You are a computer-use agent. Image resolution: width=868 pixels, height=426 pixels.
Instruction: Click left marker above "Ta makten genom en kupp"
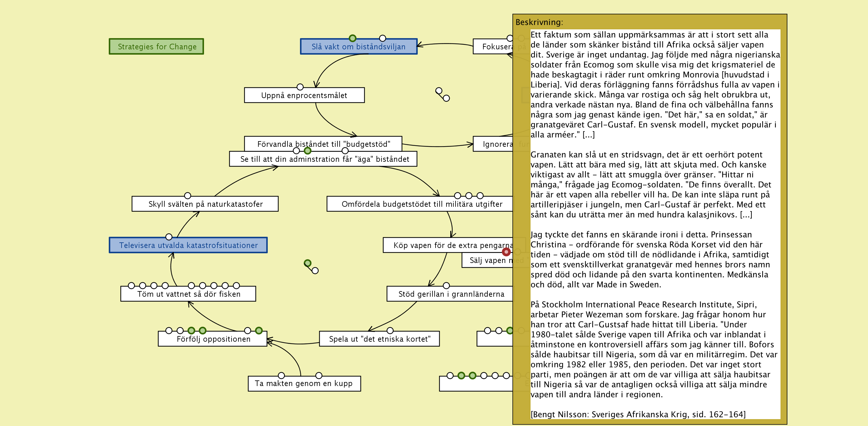(x=281, y=375)
